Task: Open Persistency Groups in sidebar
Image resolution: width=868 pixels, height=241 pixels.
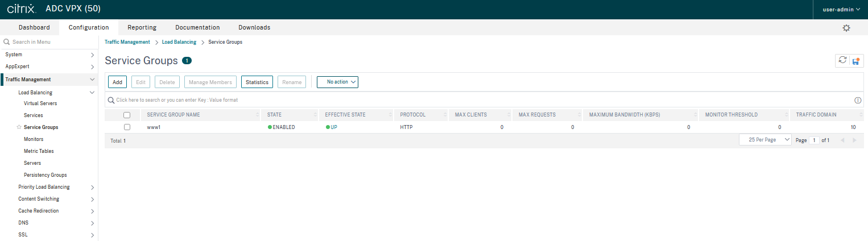Action: (46, 175)
